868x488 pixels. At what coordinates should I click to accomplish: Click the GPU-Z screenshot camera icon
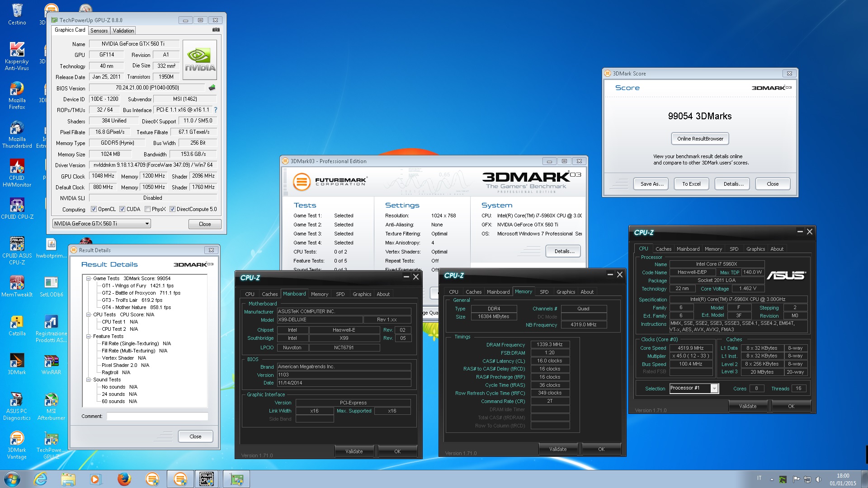216,30
